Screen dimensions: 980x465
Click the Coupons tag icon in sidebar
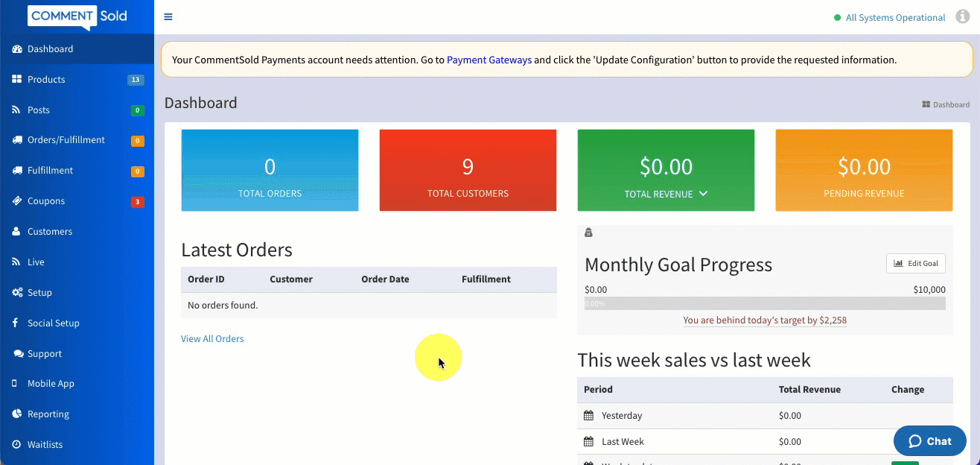pyautogui.click(x=16, y=201)
